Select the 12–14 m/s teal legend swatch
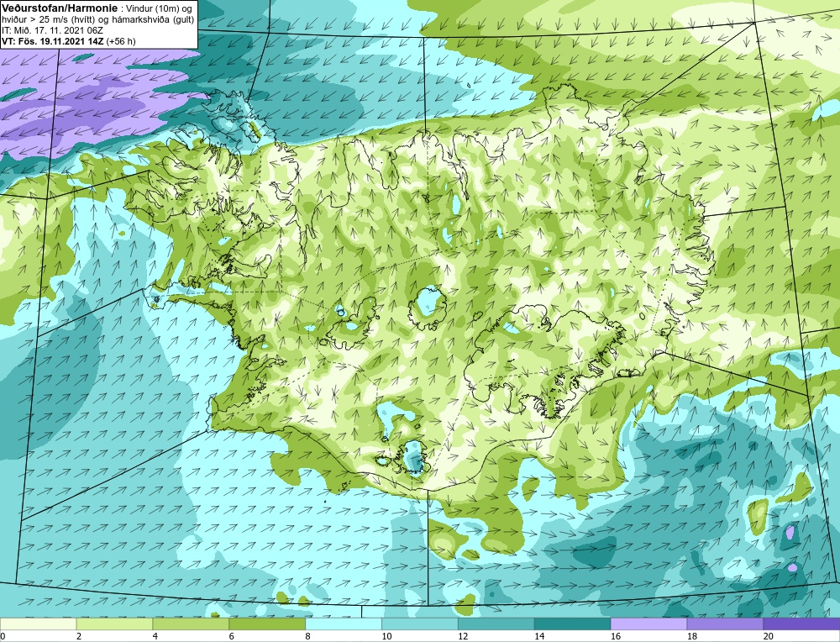 (496, 624)
